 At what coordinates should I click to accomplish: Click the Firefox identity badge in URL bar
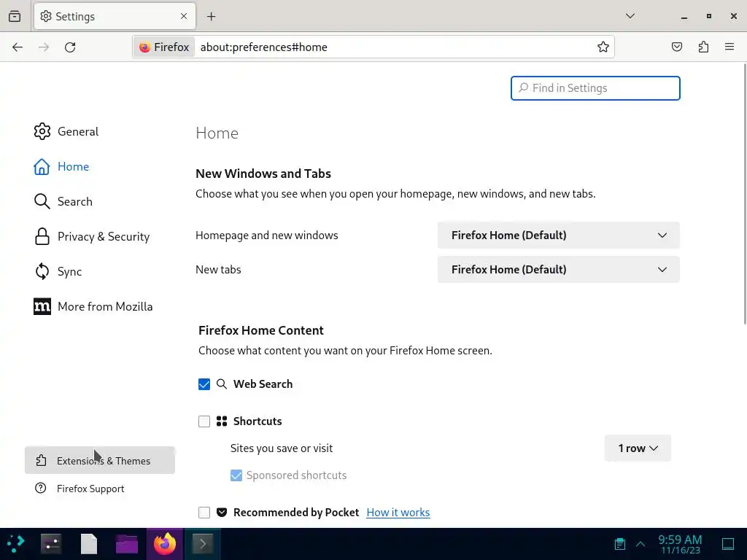tap(164, 47)
